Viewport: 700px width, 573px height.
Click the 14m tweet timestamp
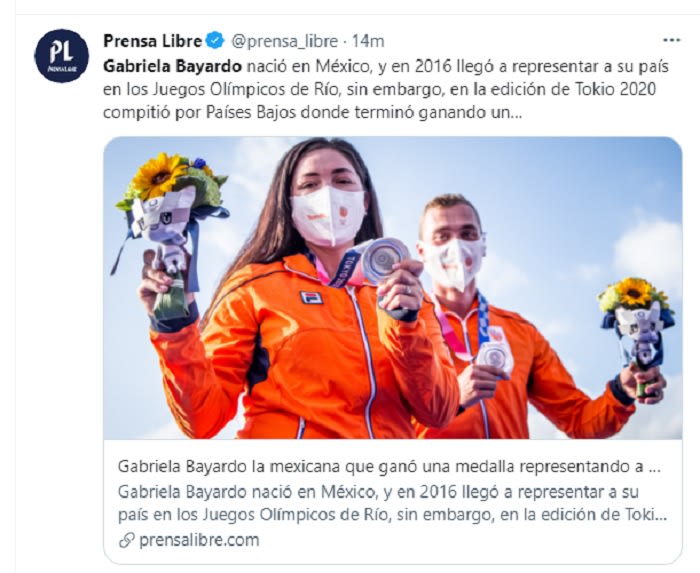coord(368,42)
